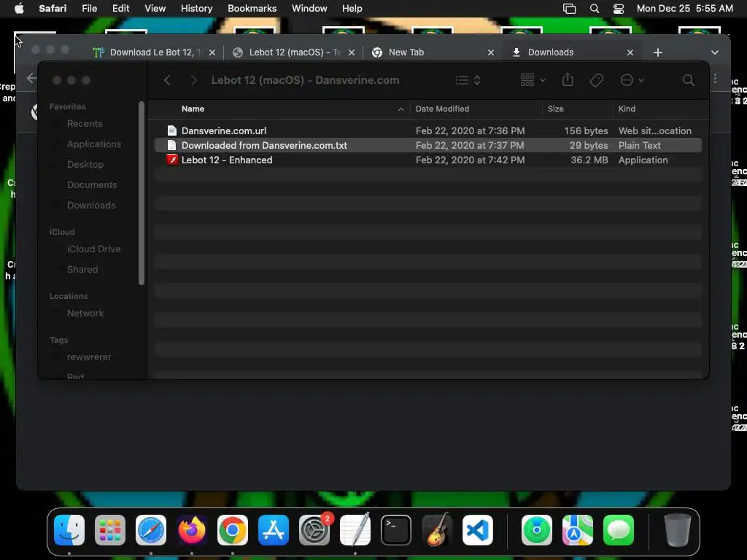This screenshot has width=747, height=560.
Task: Open Messages from the Dock
Action: [619, 530]
